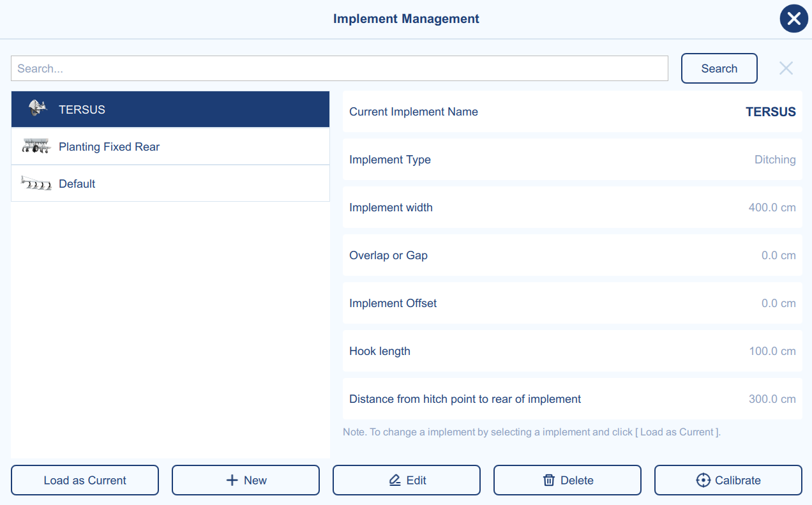Click the Search button

click(x=719, y=68)
